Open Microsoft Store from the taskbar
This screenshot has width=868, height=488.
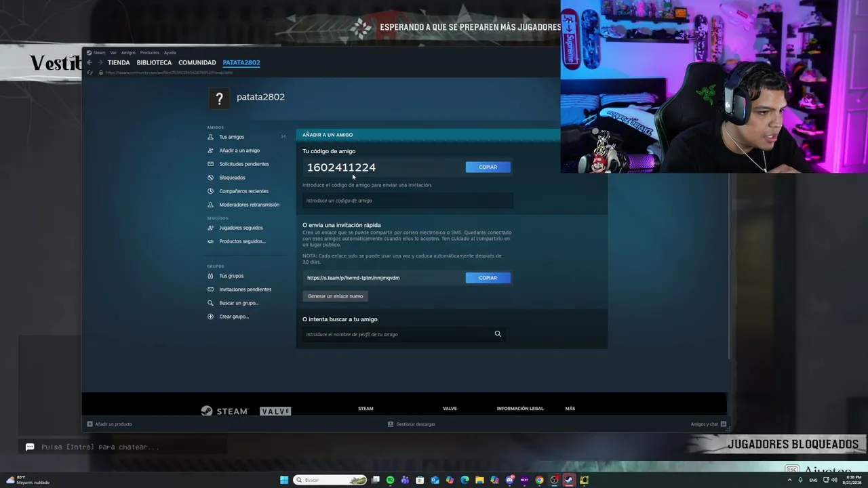click(x=420, y=480)
